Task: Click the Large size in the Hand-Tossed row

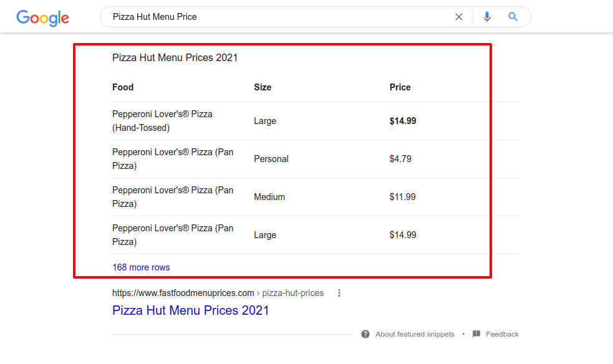Action: pyautogui.click(x=264, y=121)
